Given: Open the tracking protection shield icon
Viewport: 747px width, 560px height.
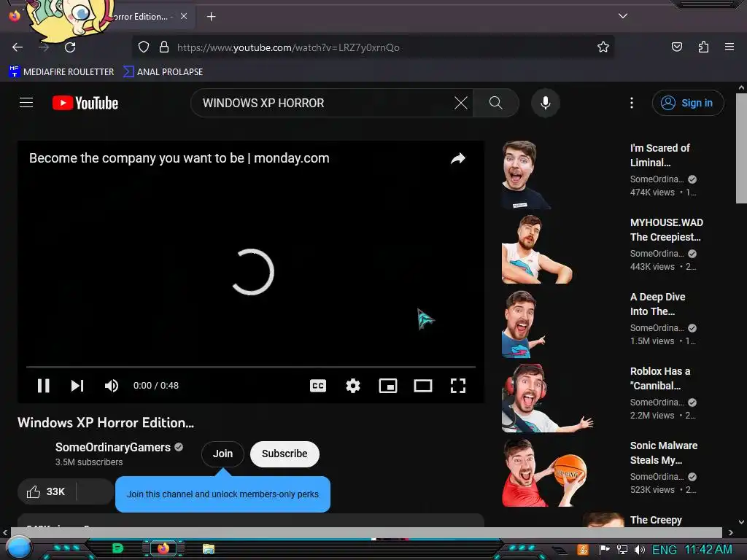Looking at the screenshot, I should pyautogui.click(x=144, y=47).
